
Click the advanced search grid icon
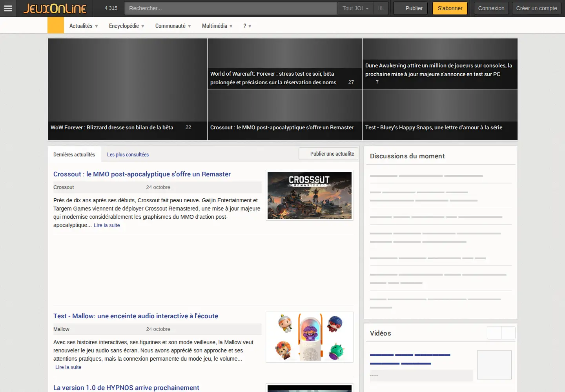381,8
